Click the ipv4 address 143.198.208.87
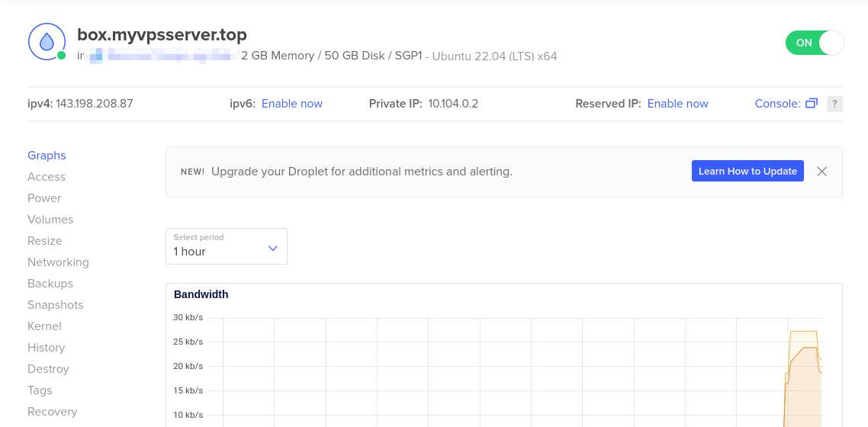This screenshot has width=868, height=427. pyautogui.click(x=94, y=104)
